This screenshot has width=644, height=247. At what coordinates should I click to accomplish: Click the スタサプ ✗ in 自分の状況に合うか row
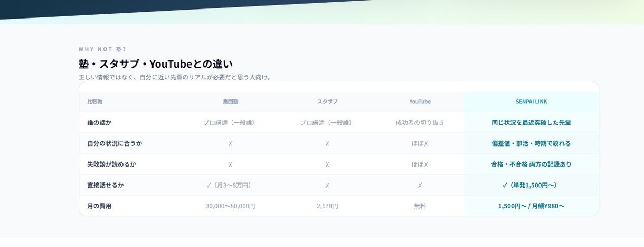coord(327,143)
